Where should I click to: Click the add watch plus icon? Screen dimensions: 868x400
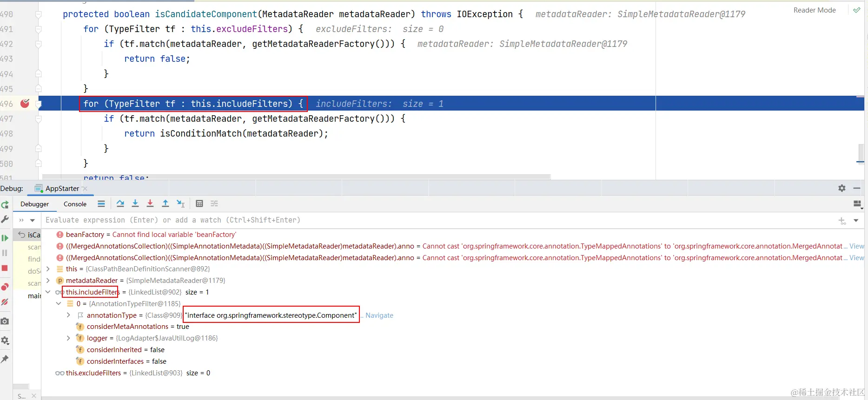click(x=842, y=221)
